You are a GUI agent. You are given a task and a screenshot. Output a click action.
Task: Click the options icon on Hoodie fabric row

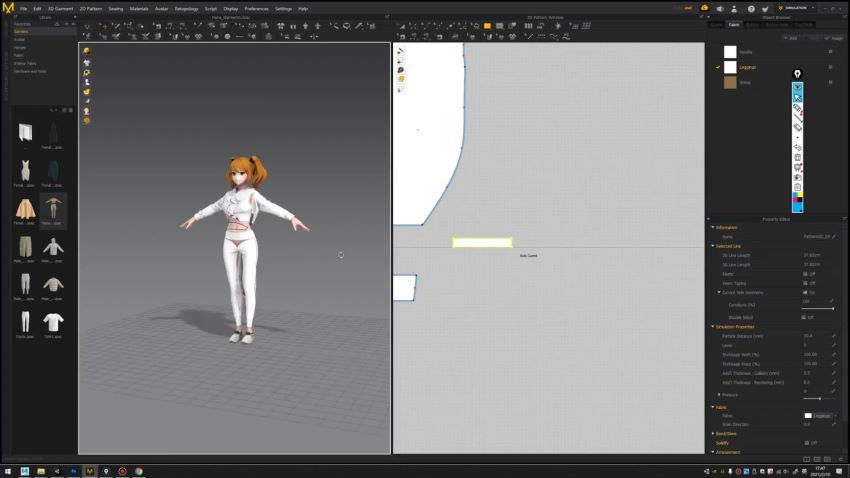pos(830,52)
